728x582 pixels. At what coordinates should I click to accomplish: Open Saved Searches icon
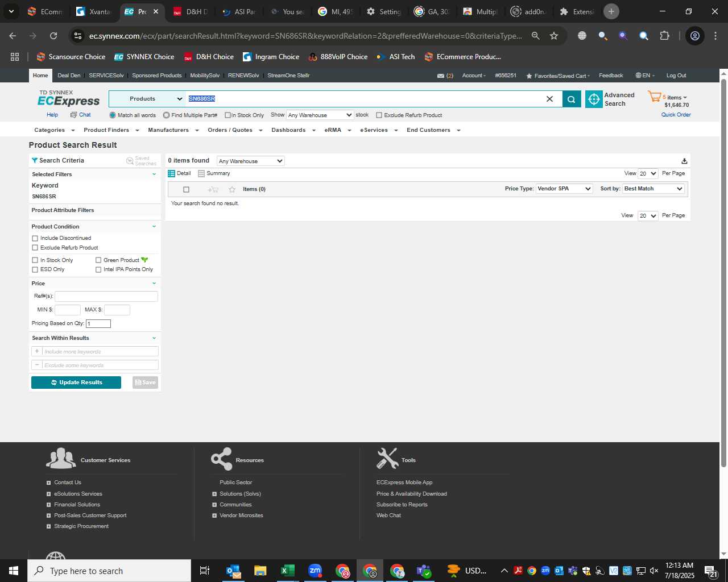click(x=130, y=161)
